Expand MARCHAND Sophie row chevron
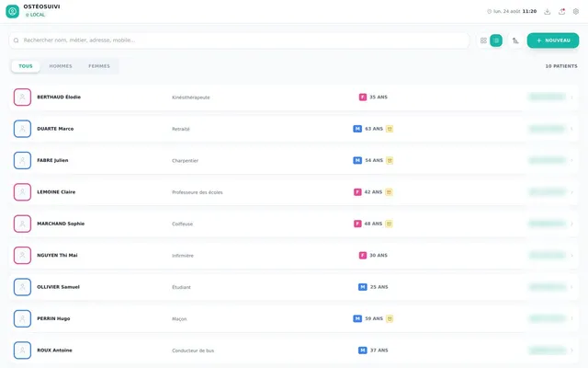The image size is (588, 368). pos(571,224)
